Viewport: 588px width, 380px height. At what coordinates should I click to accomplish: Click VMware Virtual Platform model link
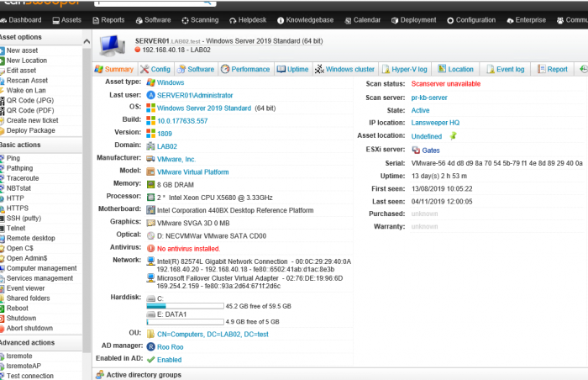tap(192, 172)
